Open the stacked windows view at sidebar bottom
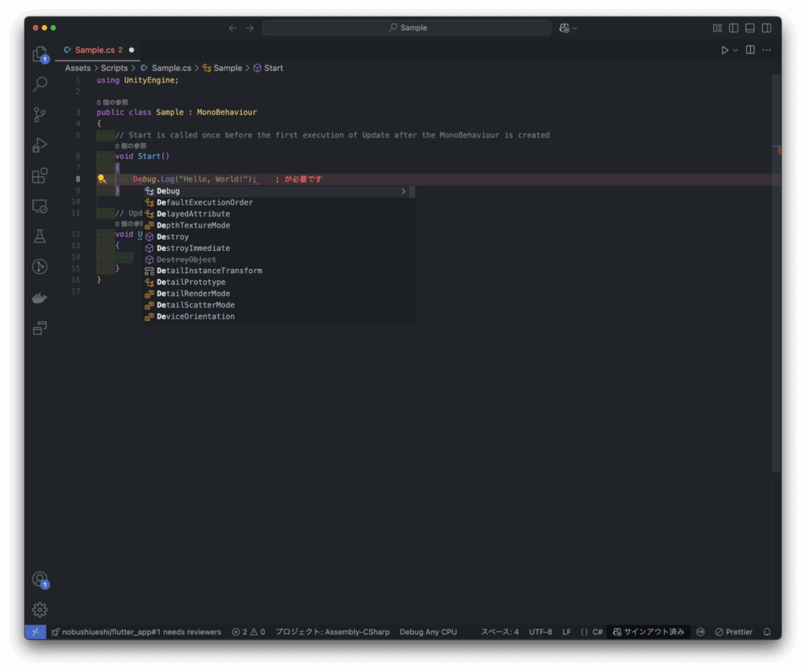 click(39, 328)
